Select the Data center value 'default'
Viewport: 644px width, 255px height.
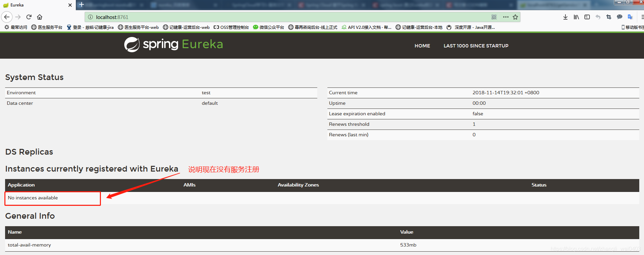[x=210, y=103]
